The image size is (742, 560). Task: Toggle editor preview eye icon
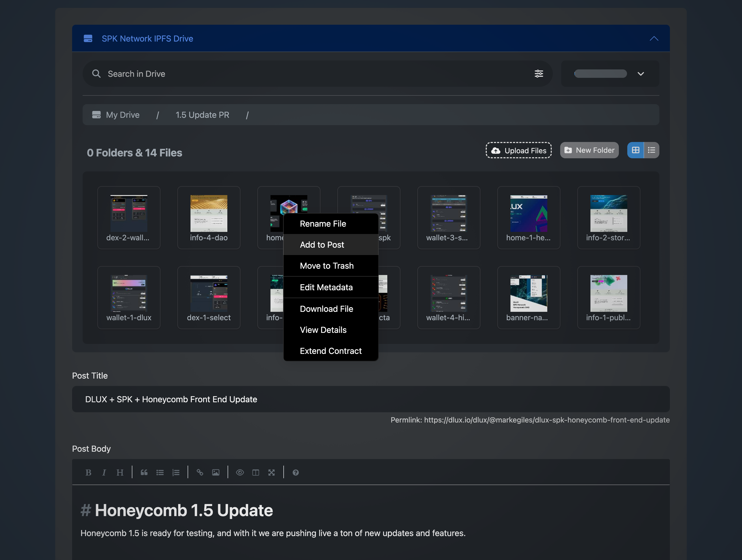pyautogui.click(x=240, y=473)
